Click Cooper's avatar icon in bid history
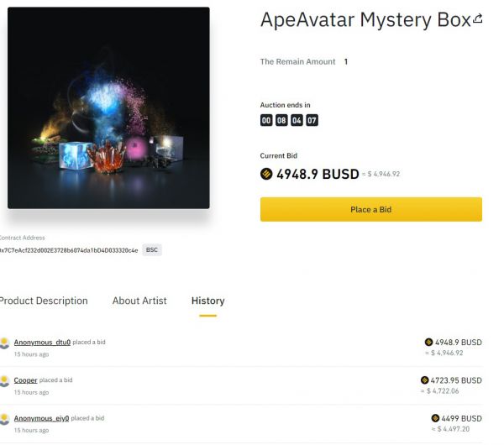 (5, 380)
